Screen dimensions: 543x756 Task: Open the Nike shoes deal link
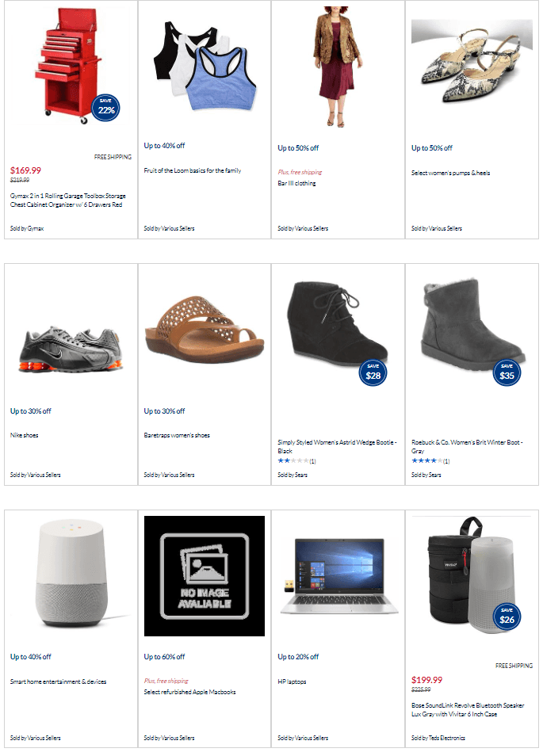pos(24,435)
